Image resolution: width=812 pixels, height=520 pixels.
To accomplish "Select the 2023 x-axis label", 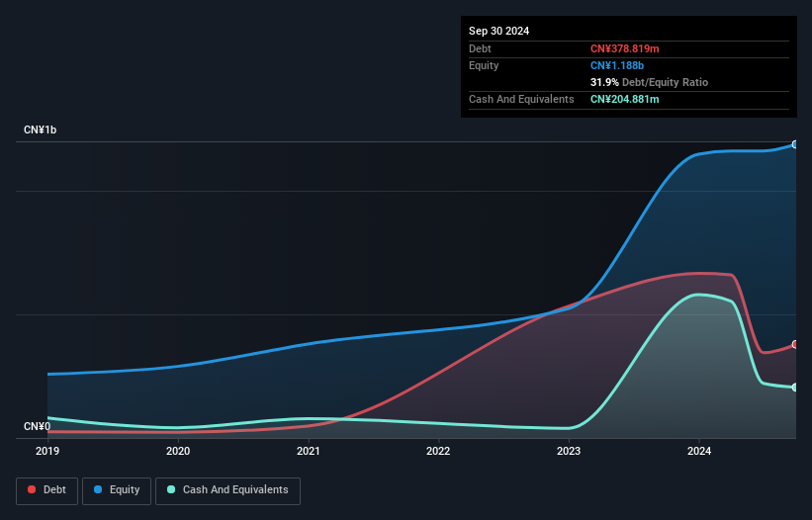I will (x=569, y=451).
